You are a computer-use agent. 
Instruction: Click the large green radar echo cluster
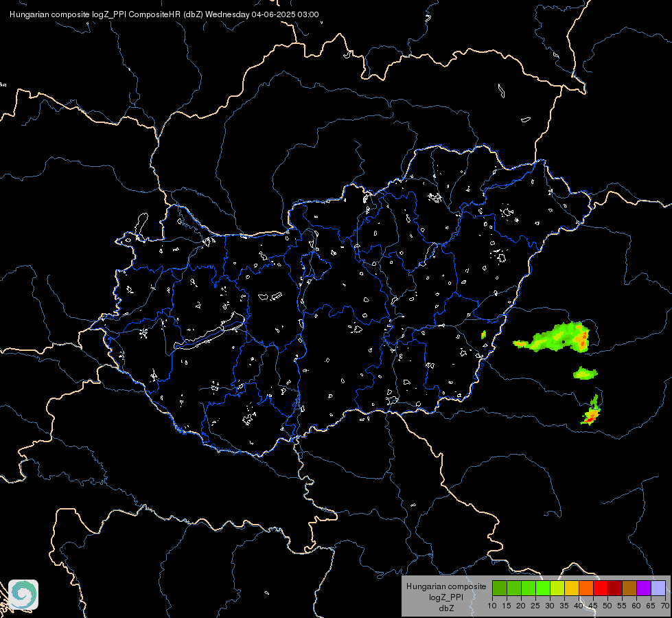553,338
